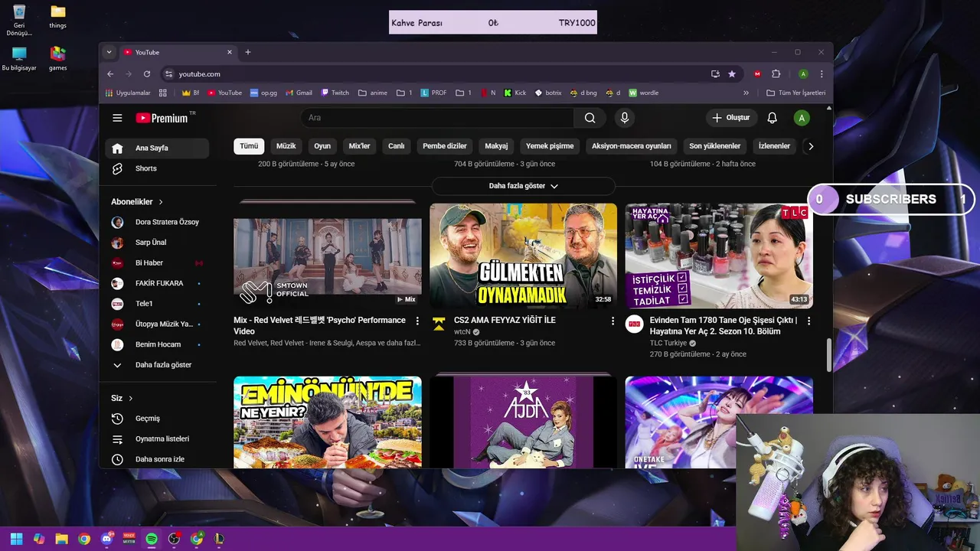Open Sarp Ünal subscription

[157, 243]
